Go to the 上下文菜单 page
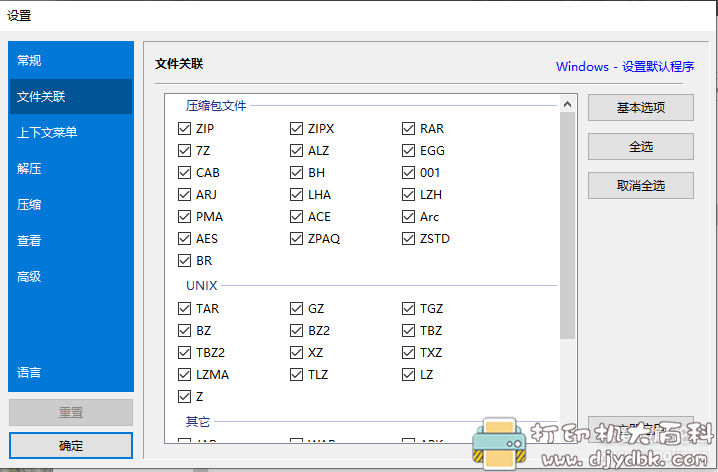 click(71, 132)
